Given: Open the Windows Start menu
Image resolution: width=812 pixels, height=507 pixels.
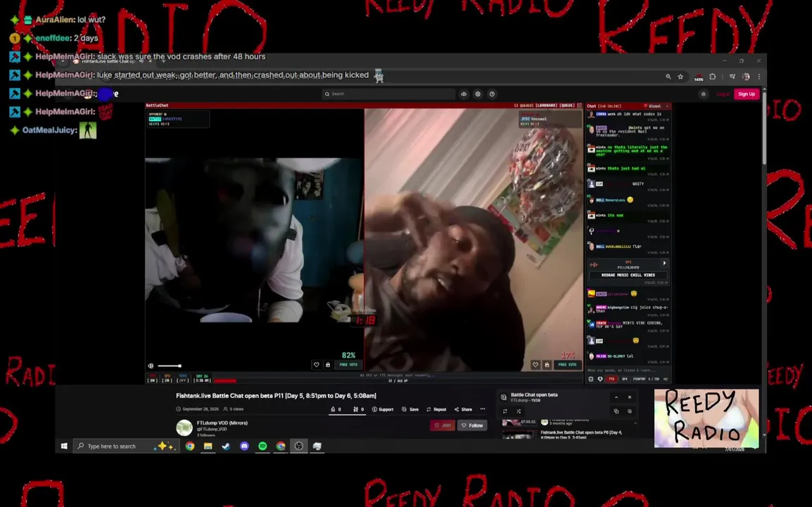Looking at the screenshot, I should point(64,446).
